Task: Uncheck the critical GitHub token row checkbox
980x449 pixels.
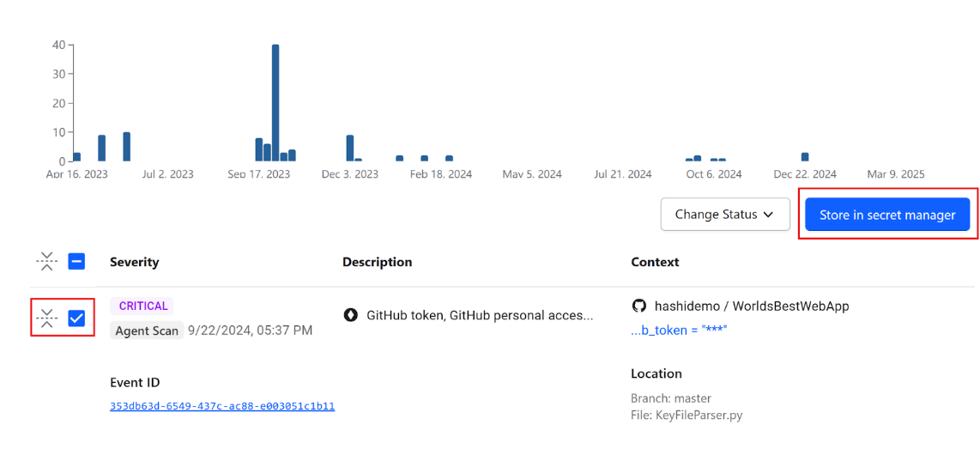Action: click(76, 319)
